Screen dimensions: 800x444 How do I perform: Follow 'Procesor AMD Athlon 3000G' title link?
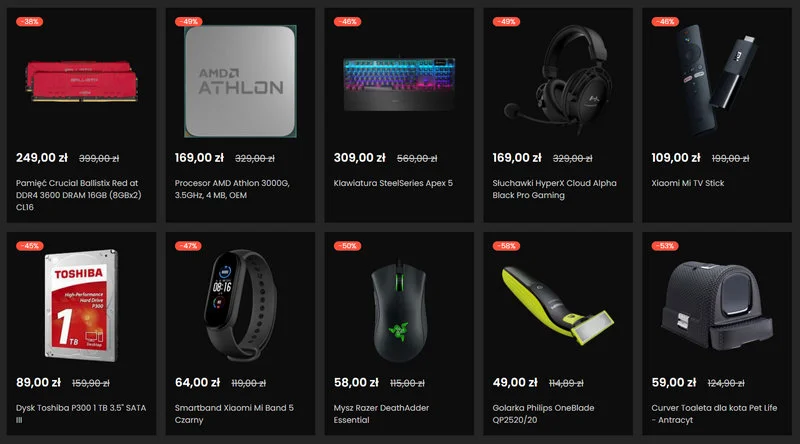232,189
